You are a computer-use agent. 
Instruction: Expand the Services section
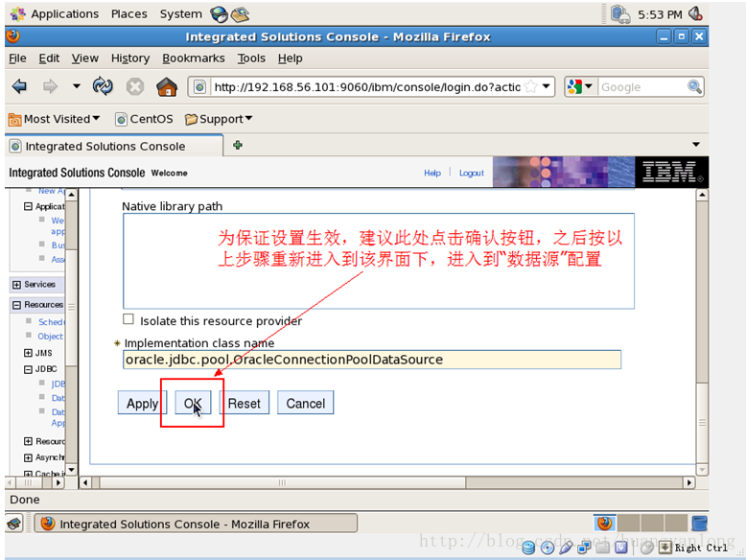[x=16, y=285]
